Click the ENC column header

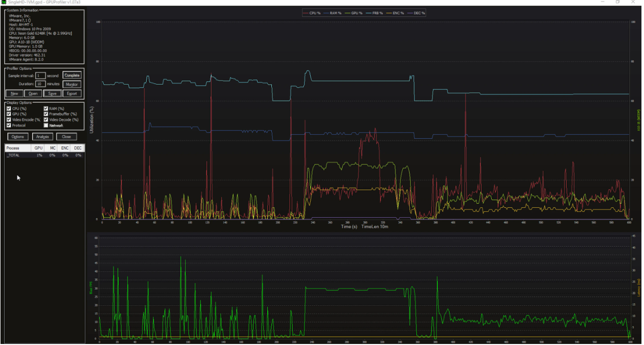coord(65,148)
